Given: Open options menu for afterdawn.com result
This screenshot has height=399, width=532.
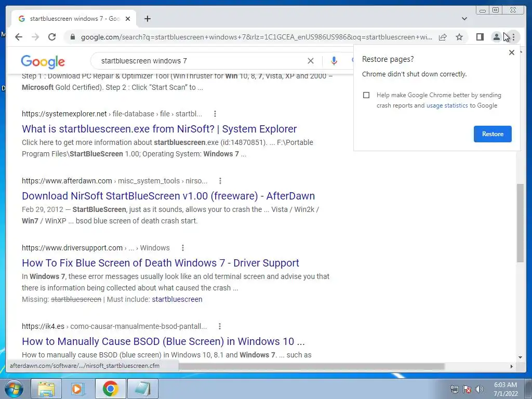Looking at the screenshot, I should tap(220, 181).
